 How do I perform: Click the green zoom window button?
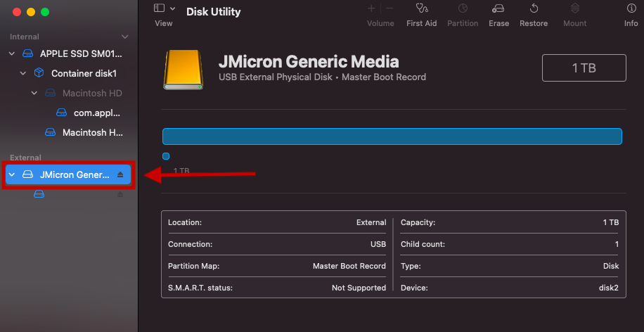[x=45, y=12]
